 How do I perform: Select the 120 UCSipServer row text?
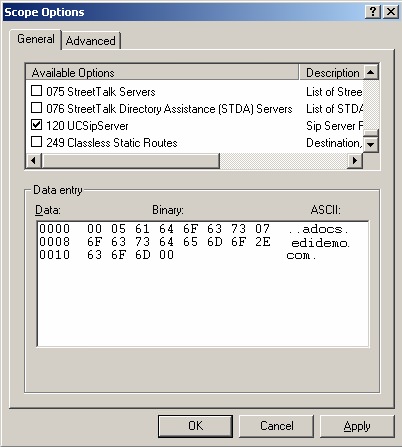[87, 126]
